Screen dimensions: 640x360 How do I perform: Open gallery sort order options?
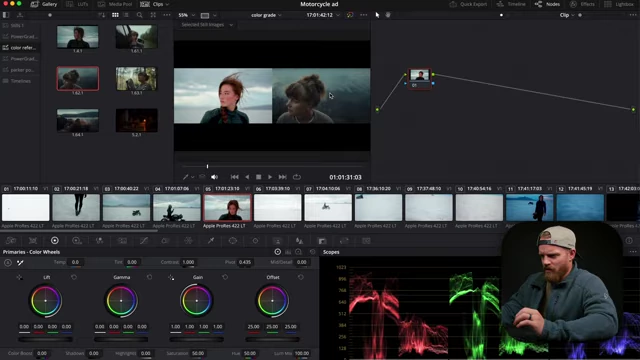pos(102,15)
